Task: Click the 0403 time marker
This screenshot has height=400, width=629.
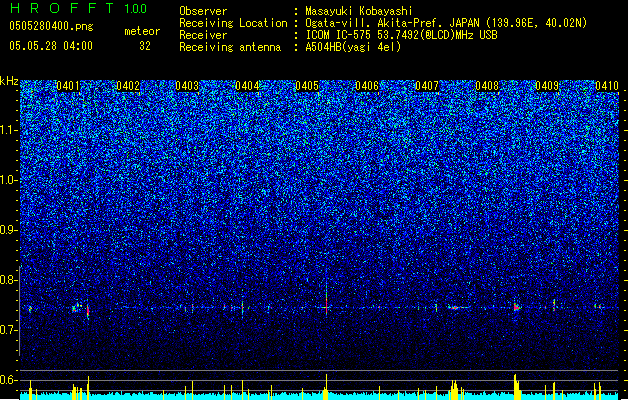Action: pyautogui.click(x=187, y=86)
